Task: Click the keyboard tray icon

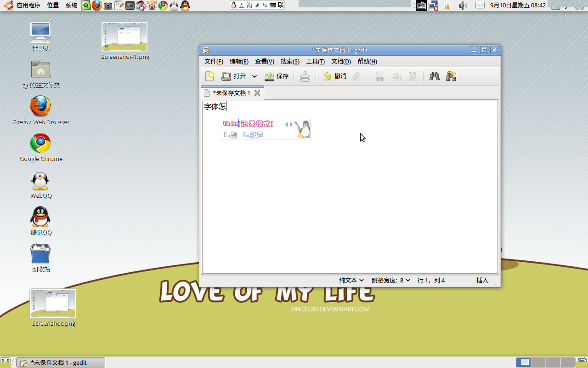Action: tap(422, 6)
